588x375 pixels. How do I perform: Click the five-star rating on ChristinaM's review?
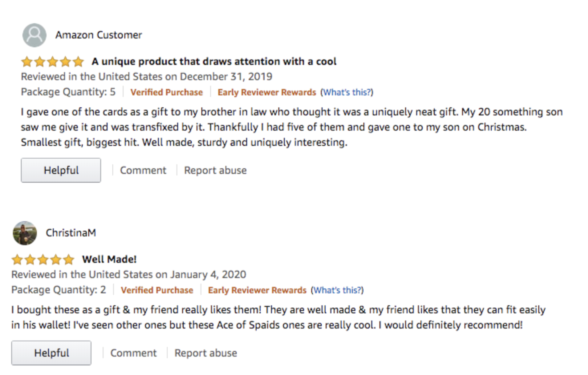(x=43, y=260)
